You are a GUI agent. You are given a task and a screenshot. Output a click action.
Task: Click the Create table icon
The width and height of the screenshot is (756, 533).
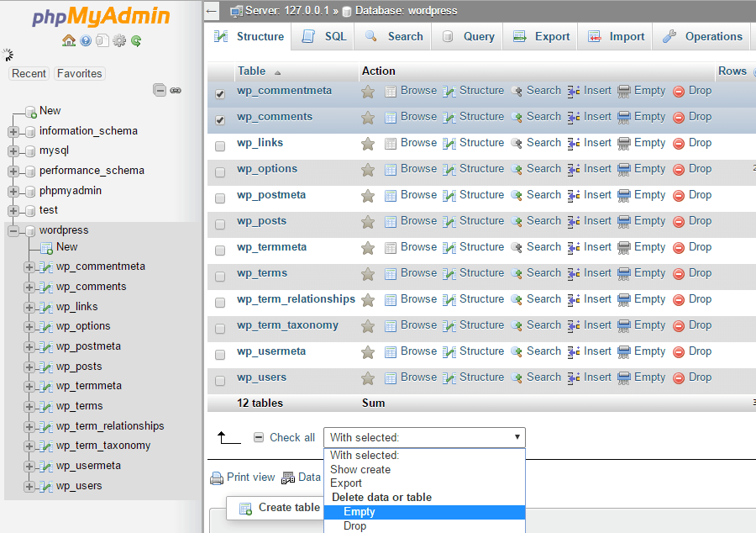[x=246, y=509]
